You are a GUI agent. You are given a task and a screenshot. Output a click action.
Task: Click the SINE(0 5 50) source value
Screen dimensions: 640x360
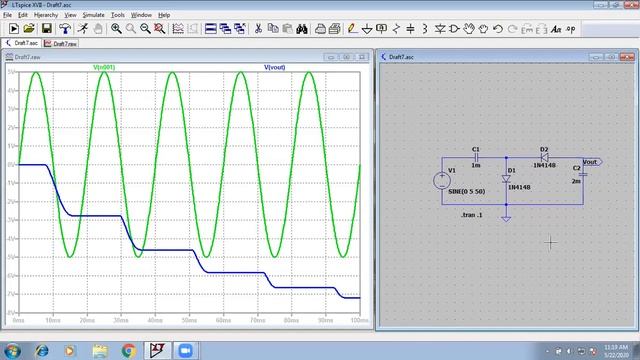click(467, 191)
